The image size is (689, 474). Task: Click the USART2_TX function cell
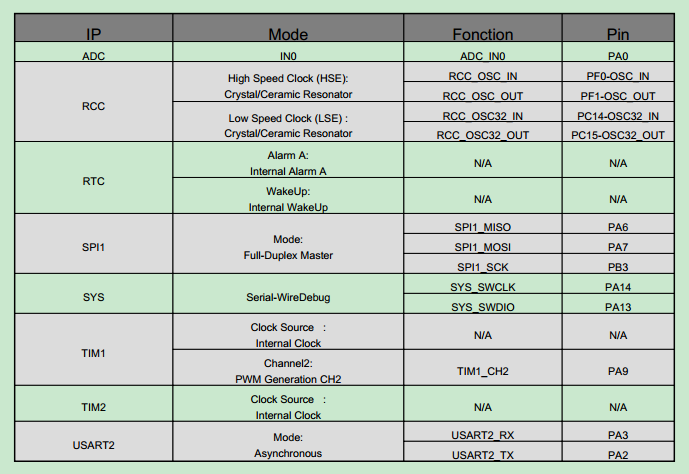point(483,451)
